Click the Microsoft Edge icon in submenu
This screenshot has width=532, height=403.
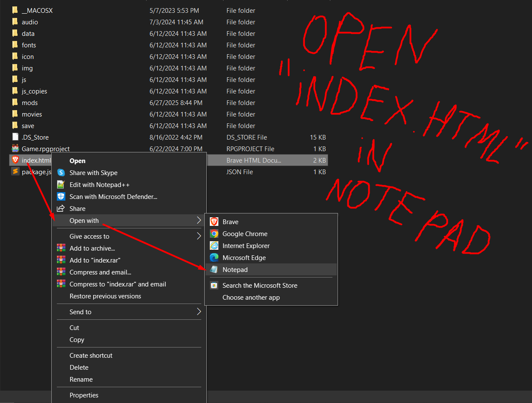point(214,258)
